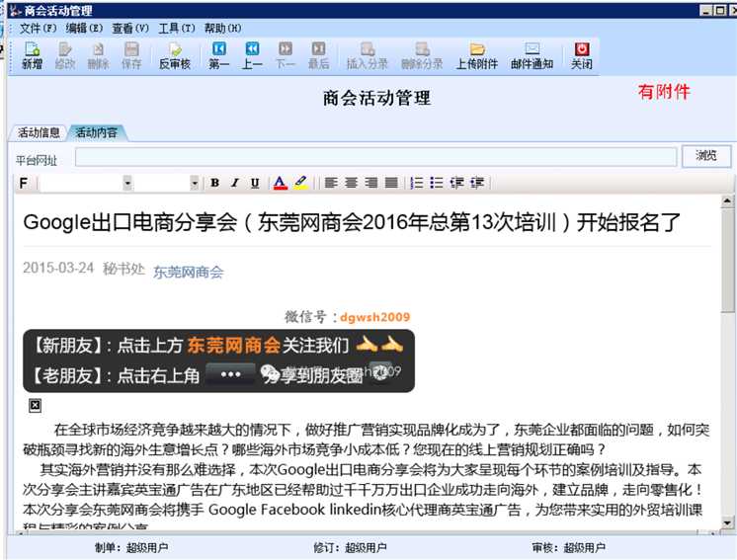The height and width of the screenshot is (560, 737).
Task: Click the scrollbar up arrow
Action: click(727, 201)
